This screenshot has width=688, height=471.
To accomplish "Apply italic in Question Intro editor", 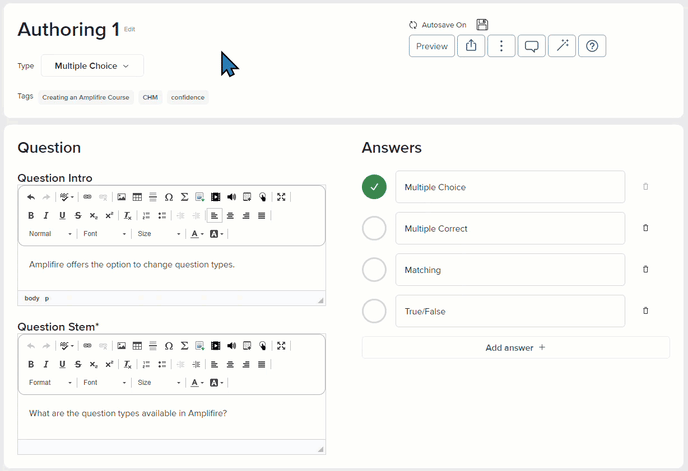I will pyautogui.click(x=46, y=216).
